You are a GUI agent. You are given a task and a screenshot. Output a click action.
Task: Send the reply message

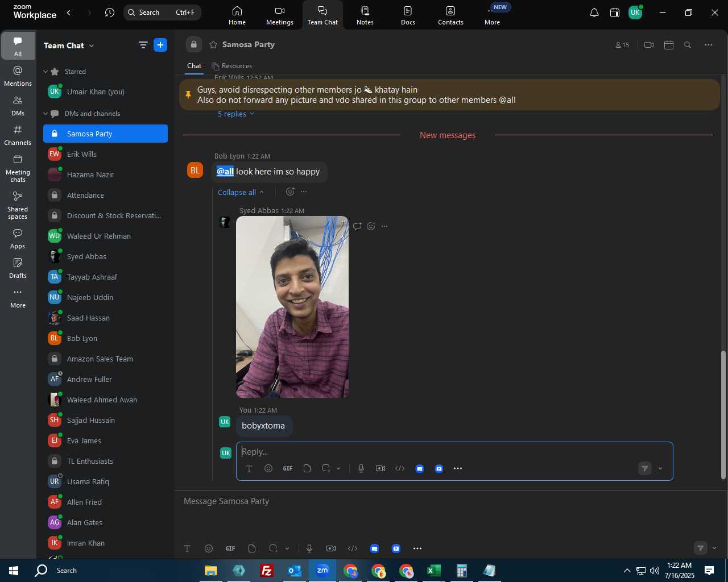point(645,468)
